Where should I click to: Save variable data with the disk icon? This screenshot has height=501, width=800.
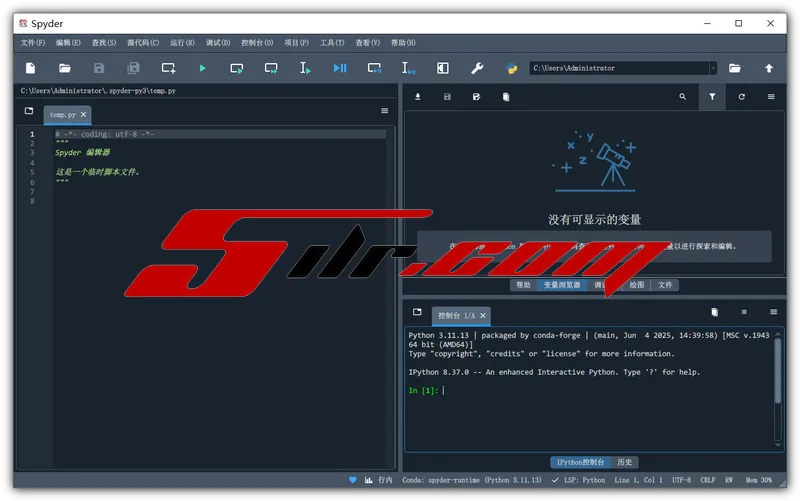tap(447, 96)
